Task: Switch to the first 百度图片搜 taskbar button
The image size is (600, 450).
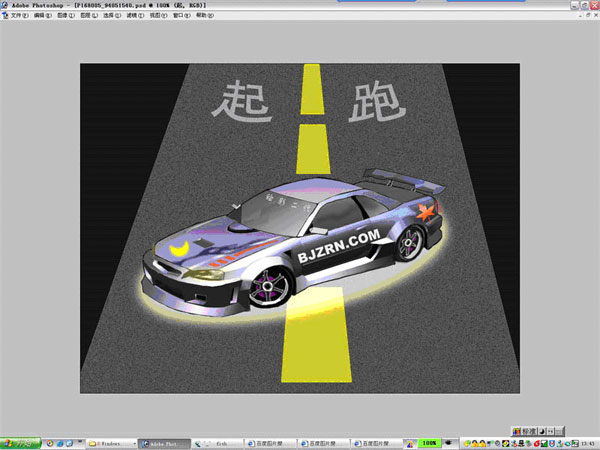Action: click(270, 444)
